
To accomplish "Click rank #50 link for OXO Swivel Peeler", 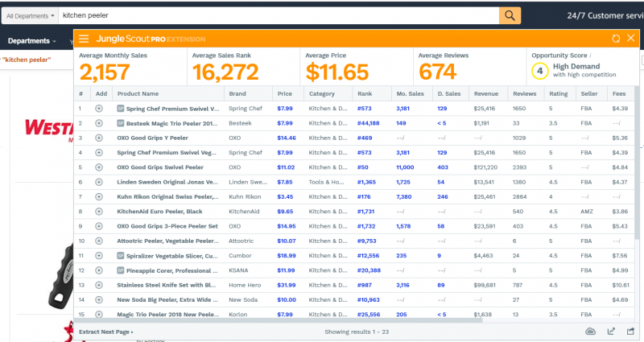I will [x=363, y=167].
